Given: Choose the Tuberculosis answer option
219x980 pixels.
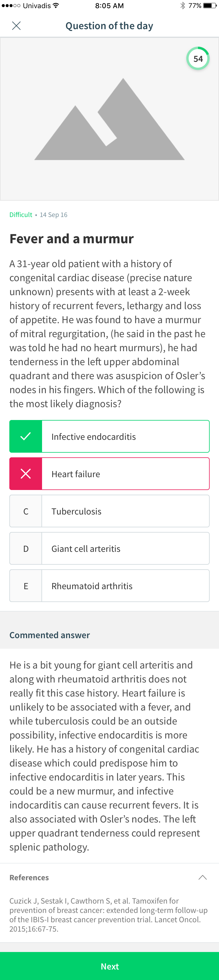Looking at the screenshot, I should pos(110,511).
